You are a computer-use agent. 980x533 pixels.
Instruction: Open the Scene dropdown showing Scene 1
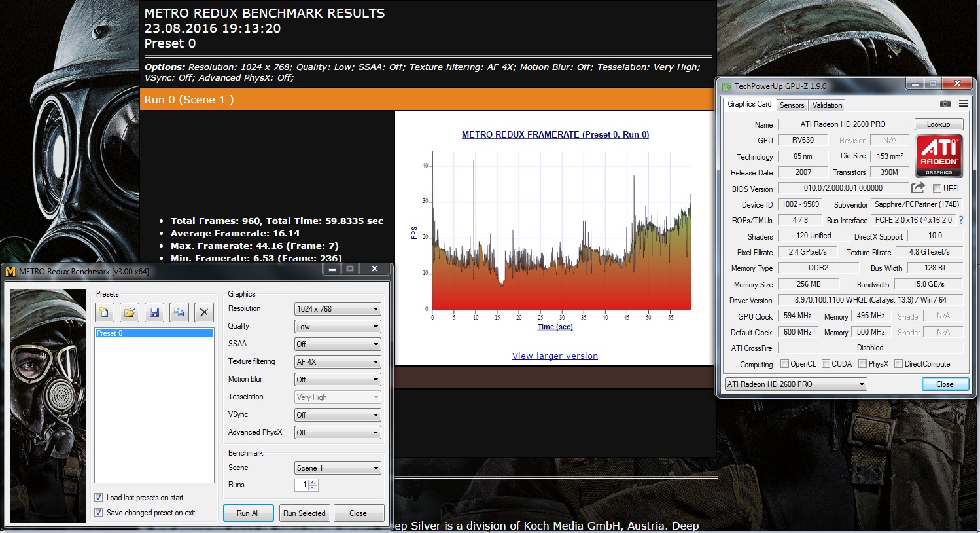click(338, 468)
